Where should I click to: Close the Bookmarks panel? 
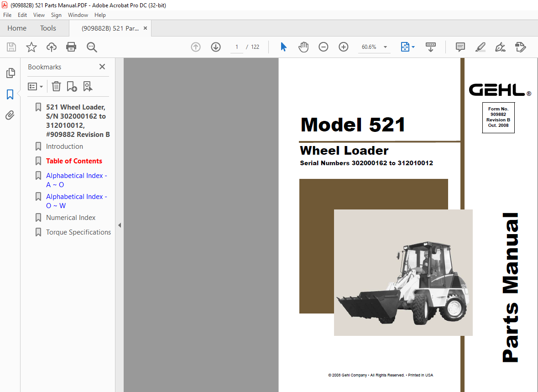tap(102, 67)
